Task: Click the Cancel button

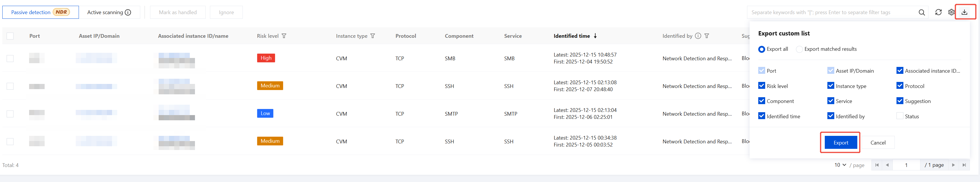Action: [878, 142]
